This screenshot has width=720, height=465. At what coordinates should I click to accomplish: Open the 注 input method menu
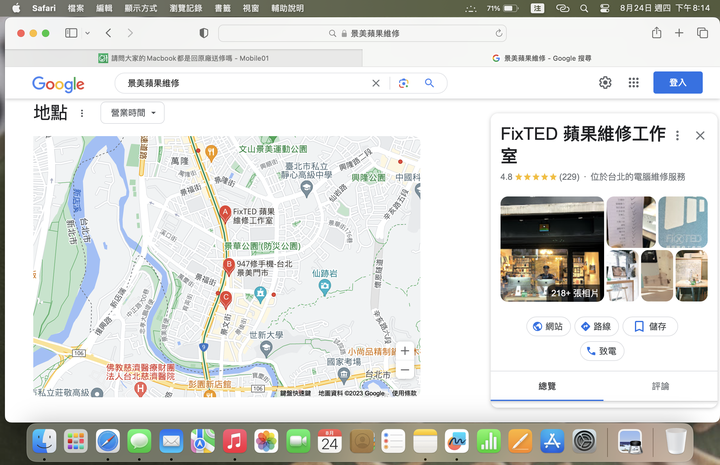[537, 8]
